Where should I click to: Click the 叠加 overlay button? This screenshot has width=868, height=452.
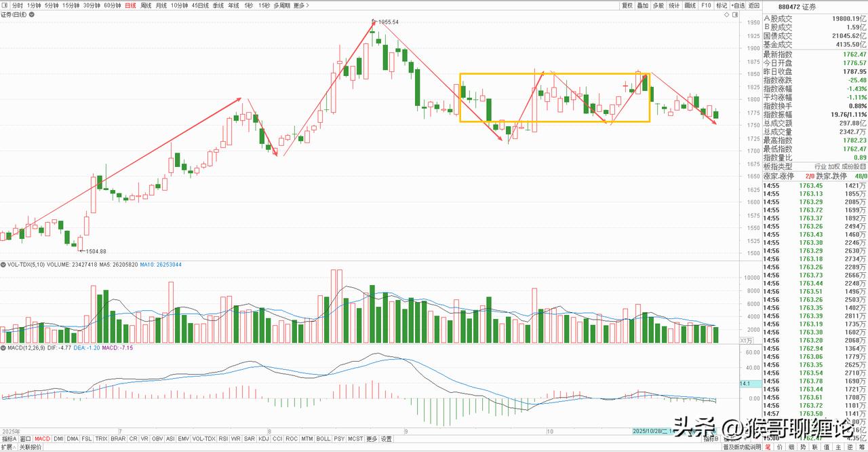point(643,5)
